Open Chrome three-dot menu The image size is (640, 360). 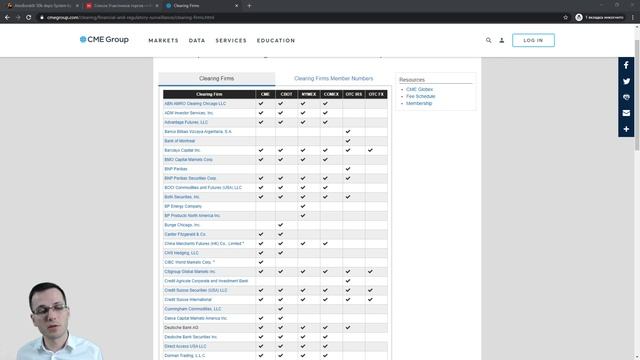pos(633,18)
